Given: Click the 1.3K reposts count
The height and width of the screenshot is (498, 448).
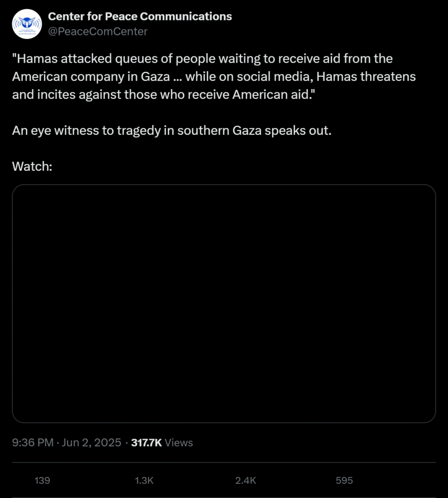Looking at the screenshot, I should point(144,480).
